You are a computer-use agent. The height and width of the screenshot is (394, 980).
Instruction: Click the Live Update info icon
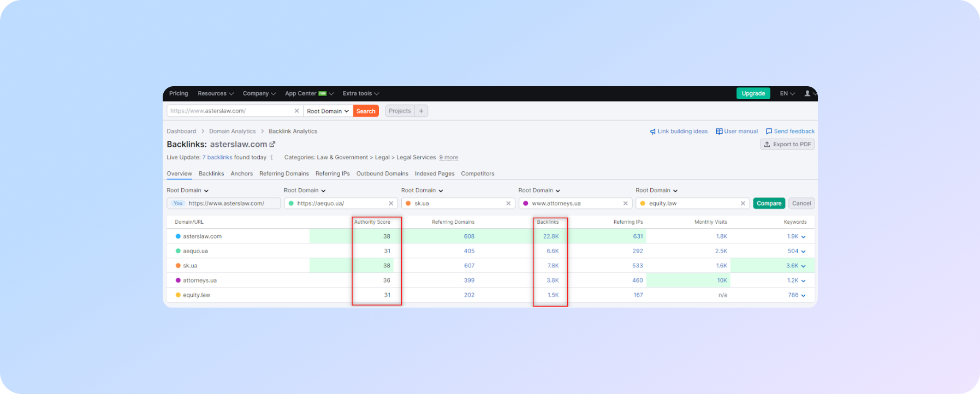pyautogui.click(x=271, y=158)
